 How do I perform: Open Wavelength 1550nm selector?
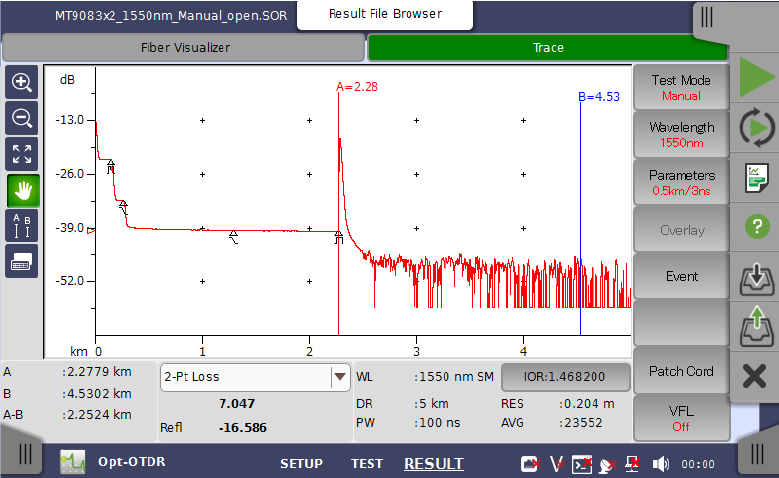[681, 134]
